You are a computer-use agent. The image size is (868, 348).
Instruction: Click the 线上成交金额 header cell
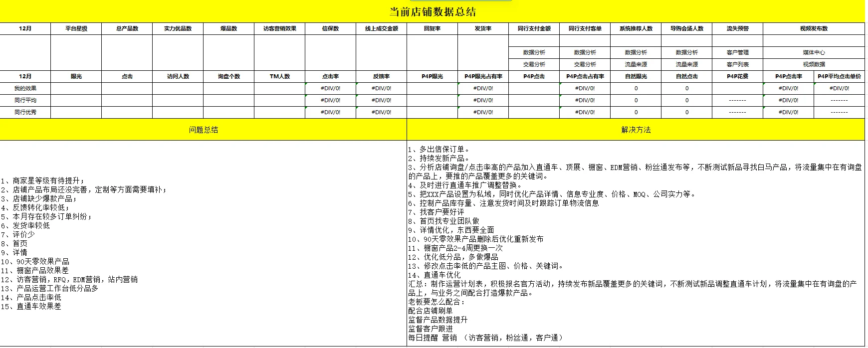coord(382,28)
